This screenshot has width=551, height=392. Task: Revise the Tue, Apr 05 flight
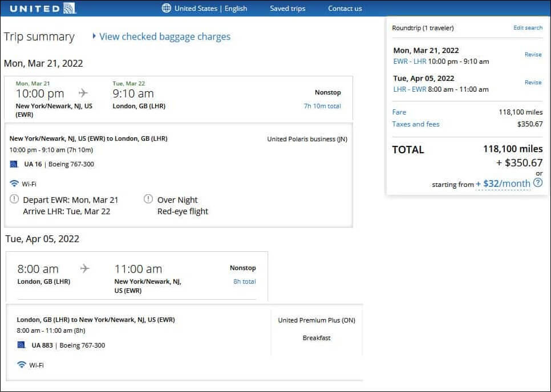533,83
